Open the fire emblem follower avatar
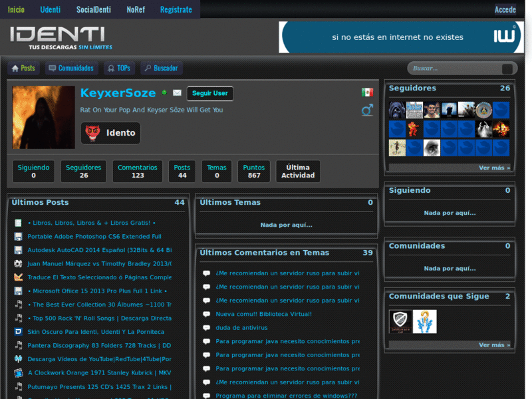532x399 pixels. 501,129
